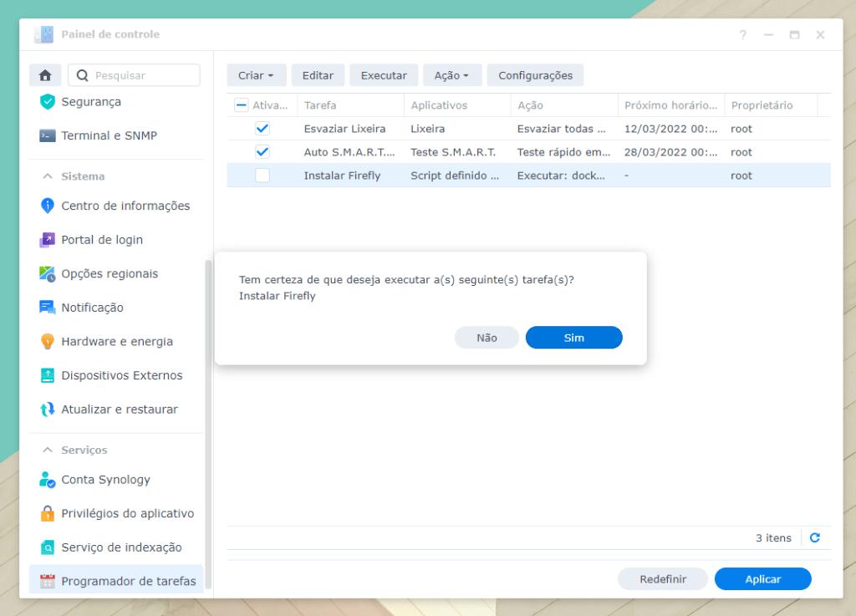The height and width of the screenshot is (616, 856).
Task: Click Não to cancel task execution
Action: pyautogui.click(x=487, y=338)
